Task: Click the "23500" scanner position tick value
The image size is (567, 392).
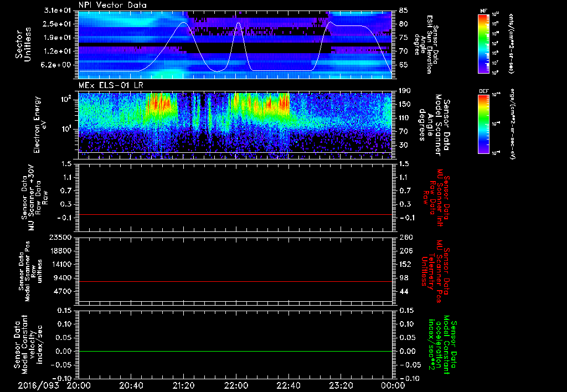Action: (60, 238)
